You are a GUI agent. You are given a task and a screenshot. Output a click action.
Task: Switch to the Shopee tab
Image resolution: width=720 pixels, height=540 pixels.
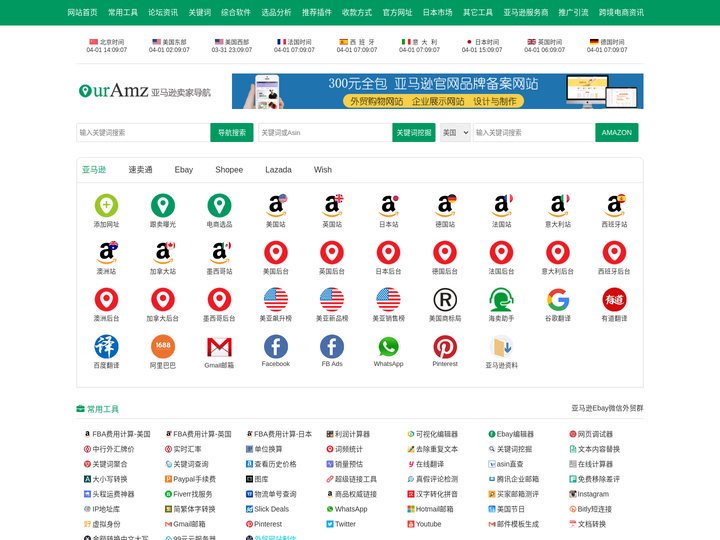[x=229, y=169]
